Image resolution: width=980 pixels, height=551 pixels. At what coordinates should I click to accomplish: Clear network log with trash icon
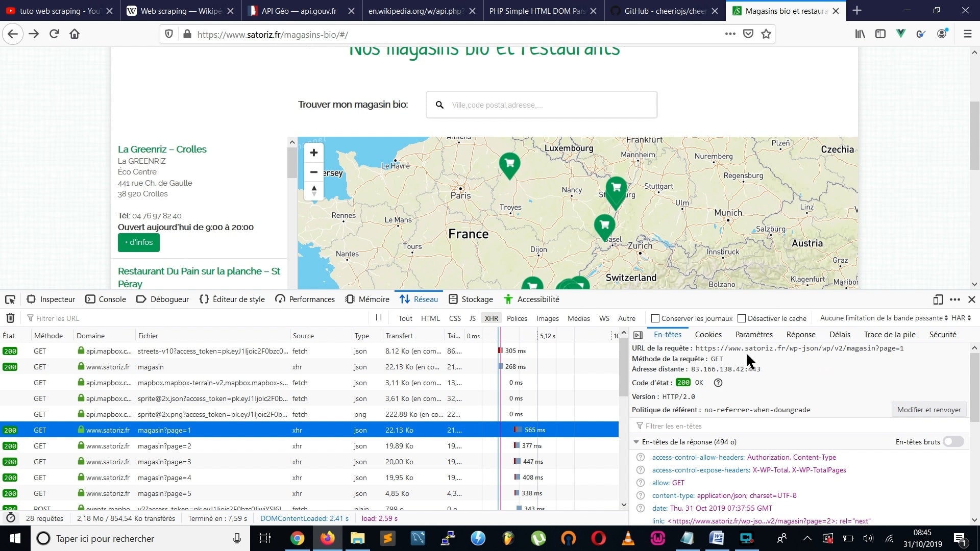pos(10,318)
